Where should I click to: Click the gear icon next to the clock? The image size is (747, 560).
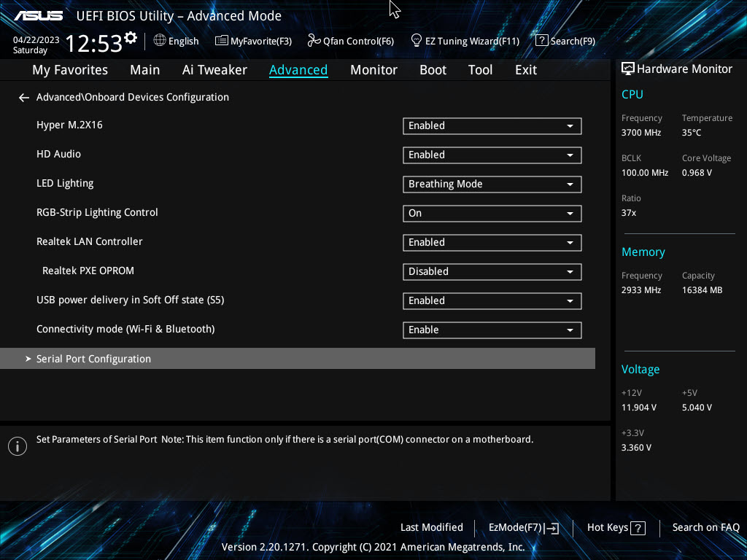[x=131, y=38]
